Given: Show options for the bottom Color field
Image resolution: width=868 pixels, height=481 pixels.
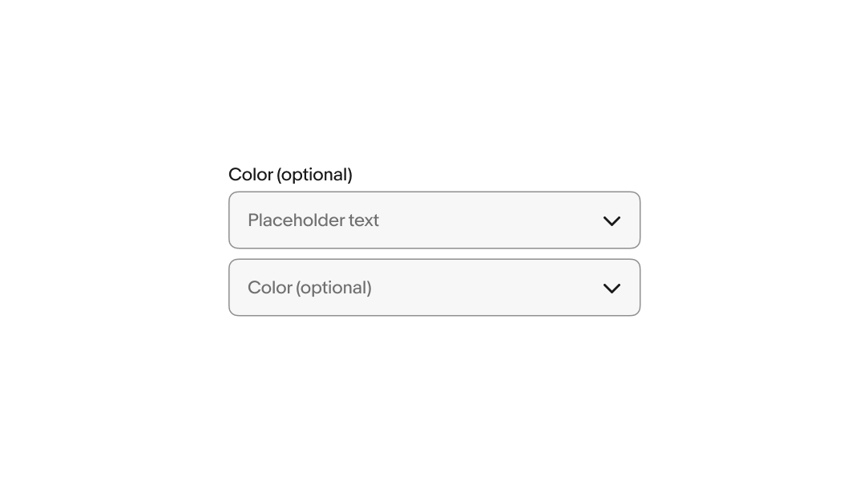Looking at the screenshot, I should point(434,288).
